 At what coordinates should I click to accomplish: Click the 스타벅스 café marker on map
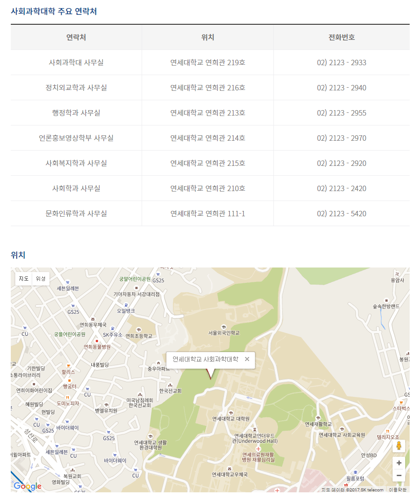[401, 403]
